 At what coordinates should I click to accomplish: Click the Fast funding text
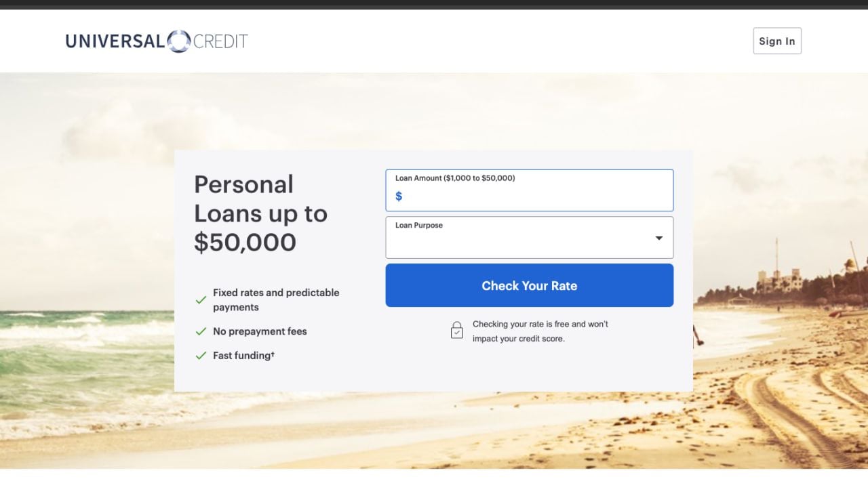(243, 356)
